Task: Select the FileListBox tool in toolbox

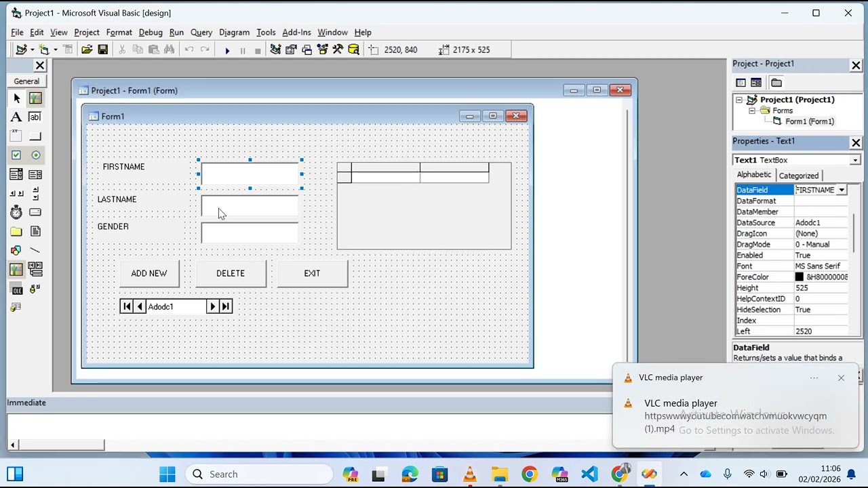Action: click(35, 231)
